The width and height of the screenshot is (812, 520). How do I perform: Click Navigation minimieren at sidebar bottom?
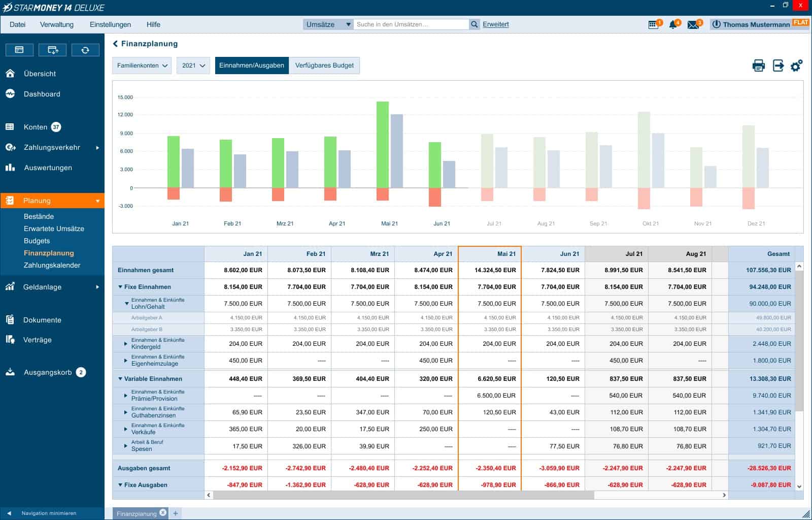49,513
